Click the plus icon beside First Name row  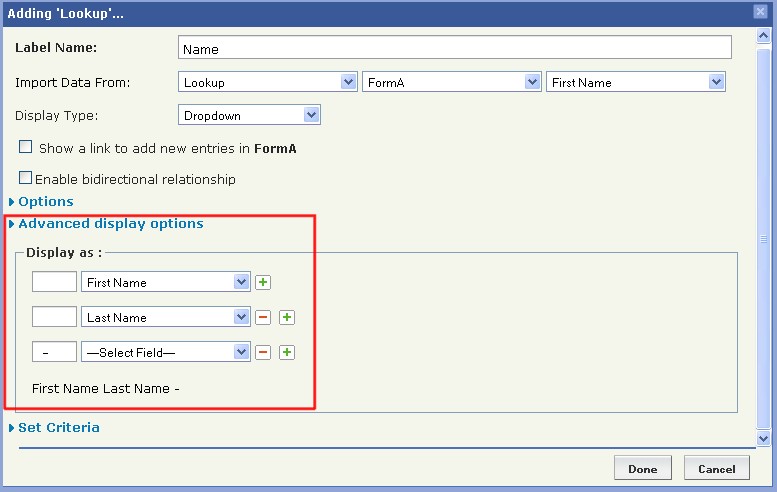click(262, 283)
